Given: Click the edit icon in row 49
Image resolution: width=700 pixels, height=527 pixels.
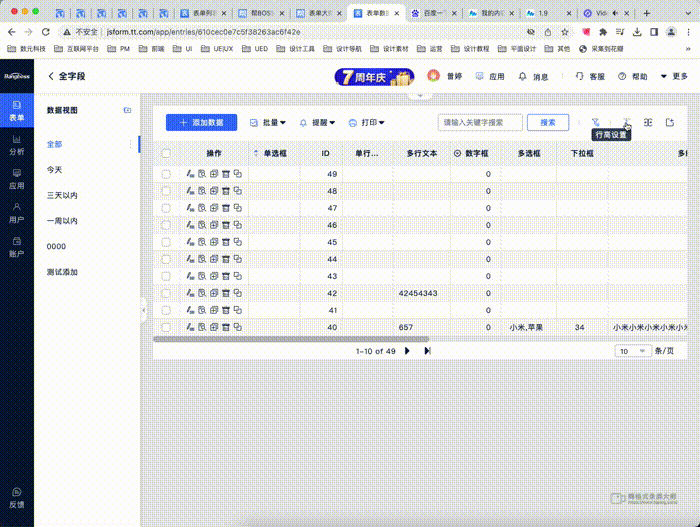Looking at the screenshot, I should [x=190, y=174].
